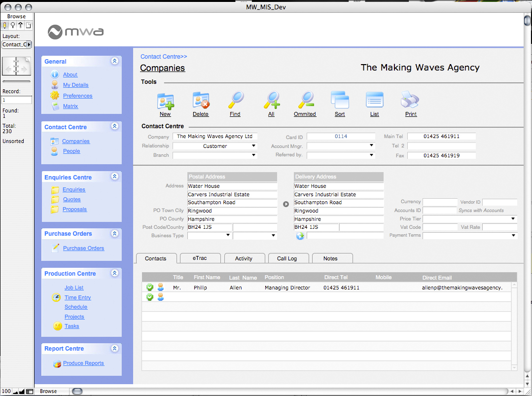Click the Record number field
532x396 pixels.
point(17,100)
